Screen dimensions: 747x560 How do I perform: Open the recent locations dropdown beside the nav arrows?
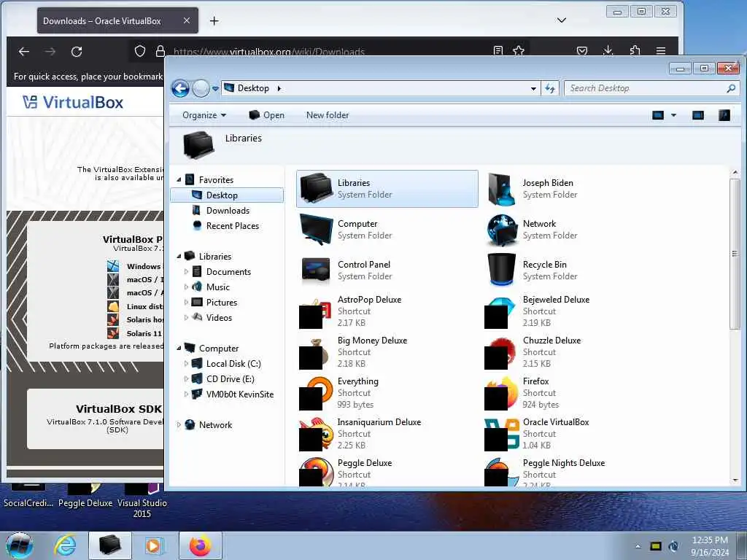[x=215, y=88]
